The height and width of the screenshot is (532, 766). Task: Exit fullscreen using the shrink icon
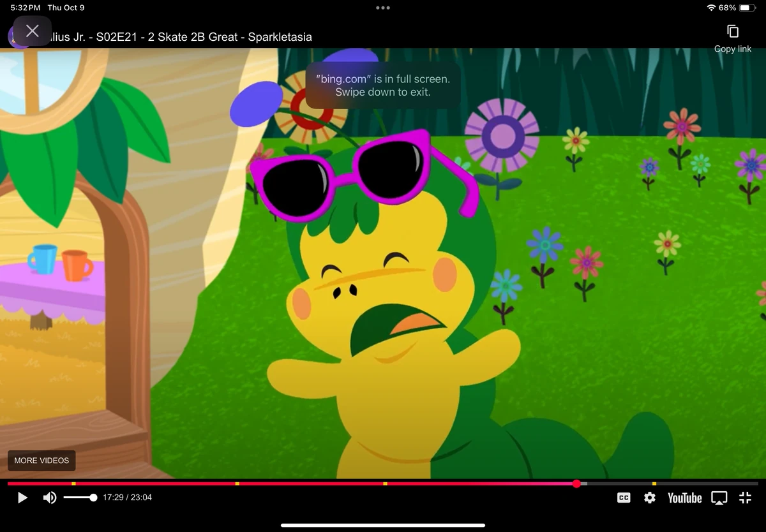click(x=744, y=498)
